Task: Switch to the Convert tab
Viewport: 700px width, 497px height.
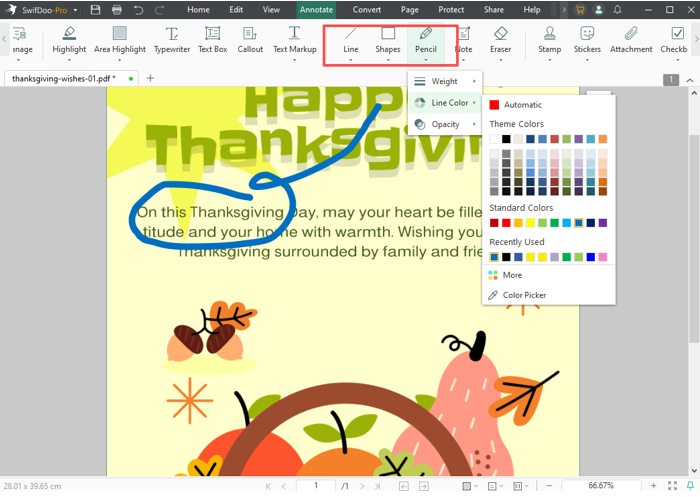Action: tap(367, 9)
